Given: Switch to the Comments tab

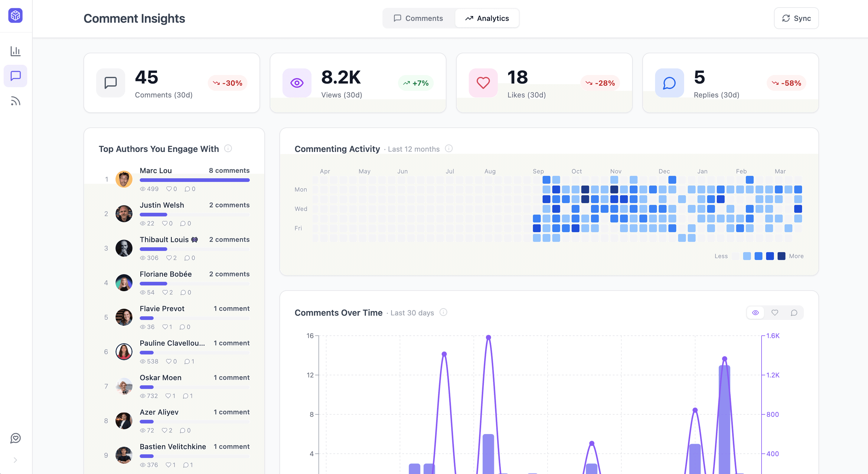Looking at the screenshot, I should tap(418, 18).
